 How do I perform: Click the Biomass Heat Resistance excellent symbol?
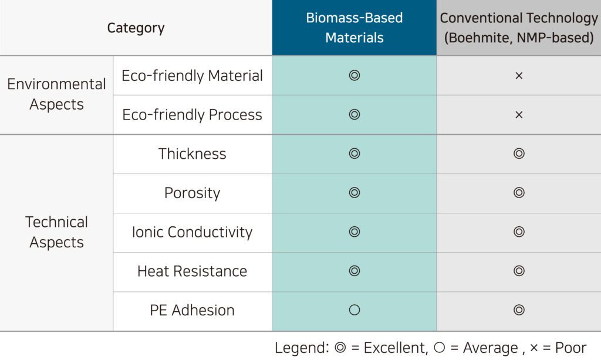tap(354, 271)
